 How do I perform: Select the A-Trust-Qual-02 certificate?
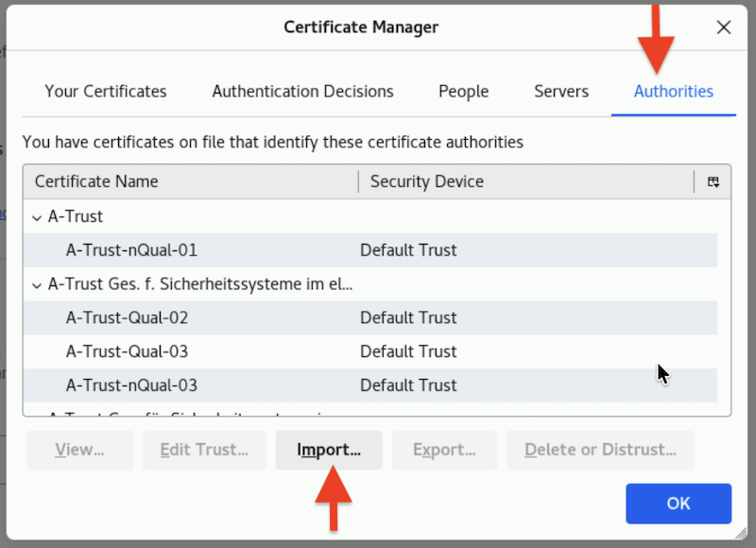(x=127, y=317)
